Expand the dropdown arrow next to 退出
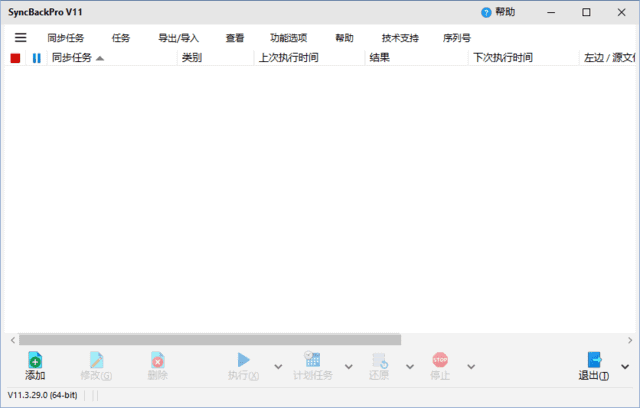This screenshot has height=408, width=640. 625,367
